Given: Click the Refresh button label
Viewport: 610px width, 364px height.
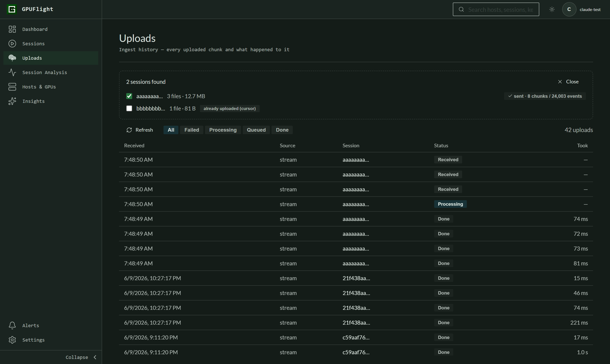Looking at the screenshot, I should [144, 130].
